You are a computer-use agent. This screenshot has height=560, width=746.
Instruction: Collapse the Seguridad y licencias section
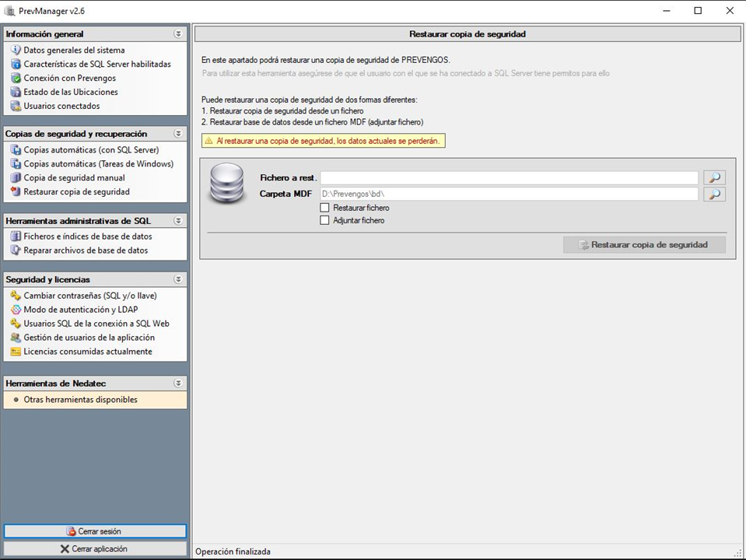(178, 279)
